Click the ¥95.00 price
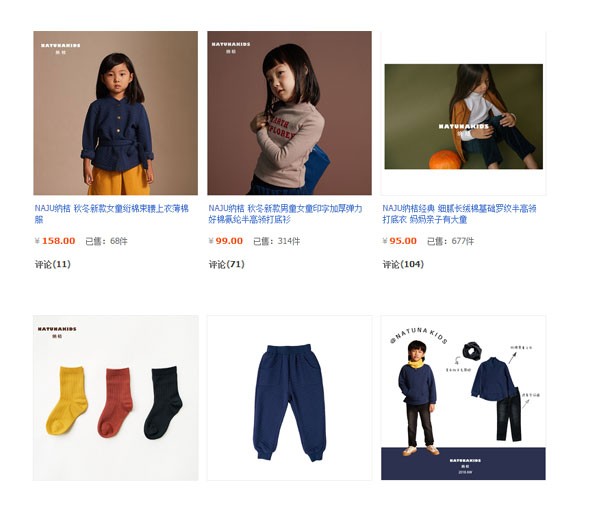Screen dimensions: 600x525 point(399,241)
